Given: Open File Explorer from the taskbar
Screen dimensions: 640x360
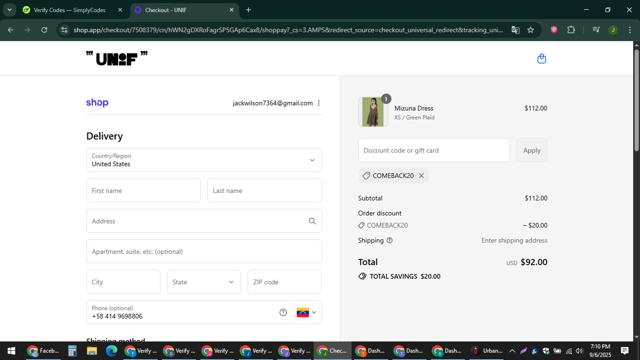Looking at the screenshot, I should click(91, 351).
